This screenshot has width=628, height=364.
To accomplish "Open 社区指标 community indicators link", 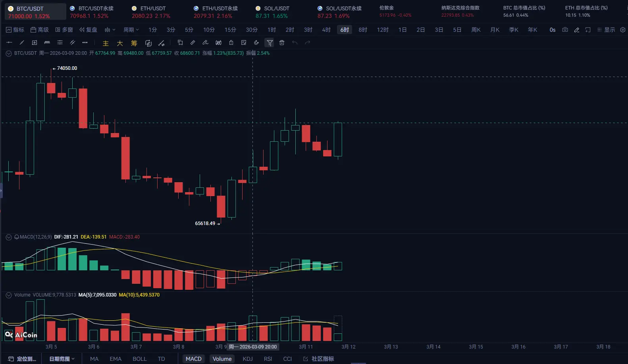I will pos(319,359).
